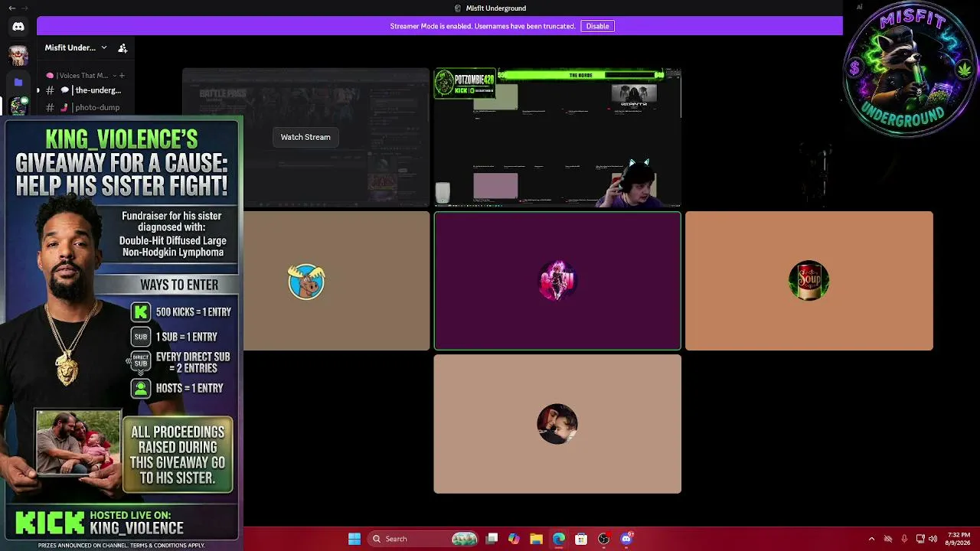Select the pink avatar speaking participant tile
Viewport: 980px width, 551px height.
tap(557, 281)
